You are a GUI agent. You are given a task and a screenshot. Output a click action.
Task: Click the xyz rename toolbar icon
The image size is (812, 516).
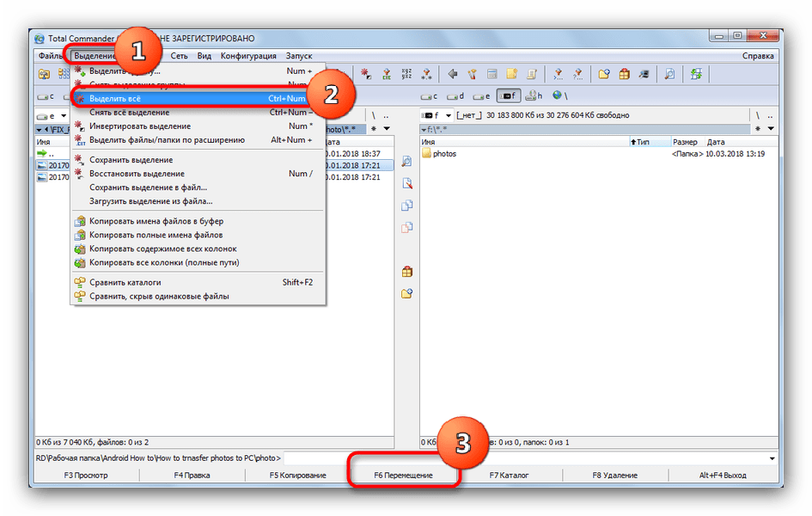(406, 74)
